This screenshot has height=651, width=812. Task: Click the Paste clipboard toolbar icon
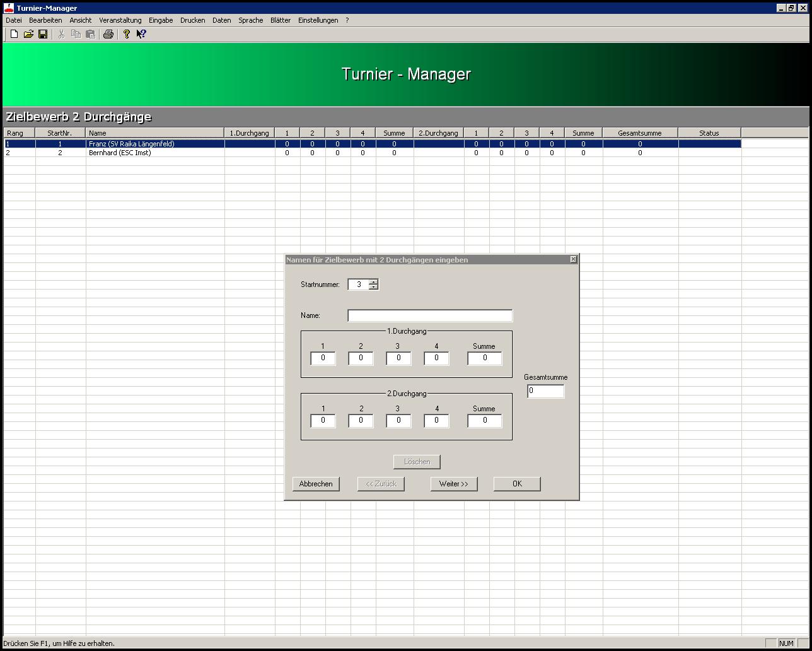[90, 34]
